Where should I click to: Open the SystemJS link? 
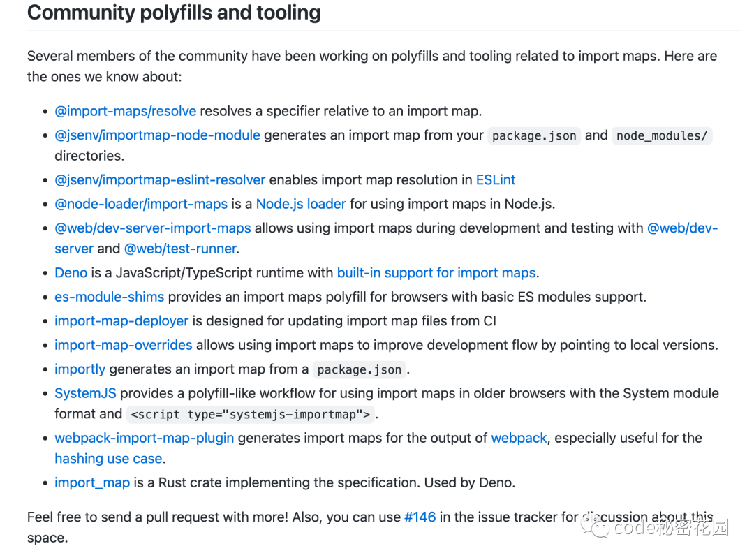click(85, 393)
